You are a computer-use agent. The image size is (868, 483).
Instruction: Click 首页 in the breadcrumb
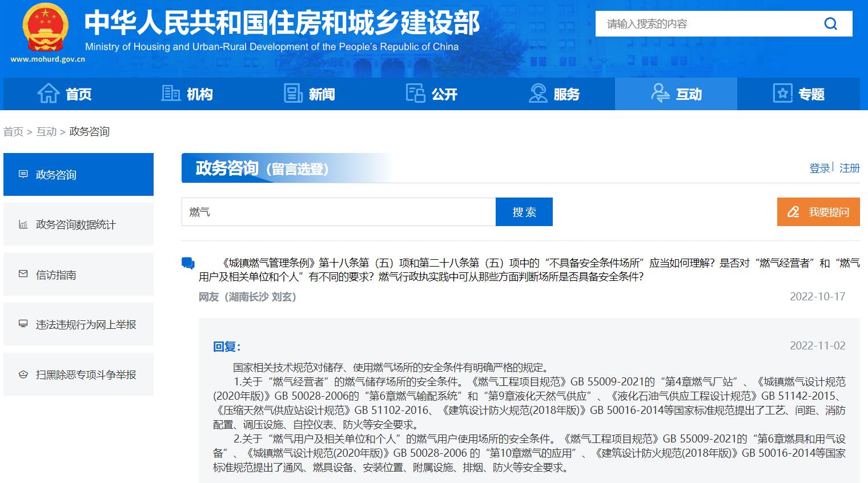click(13, 132)
